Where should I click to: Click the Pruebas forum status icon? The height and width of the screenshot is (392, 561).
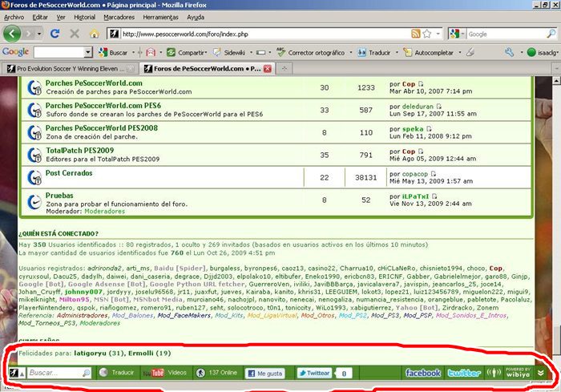point(34,202)
